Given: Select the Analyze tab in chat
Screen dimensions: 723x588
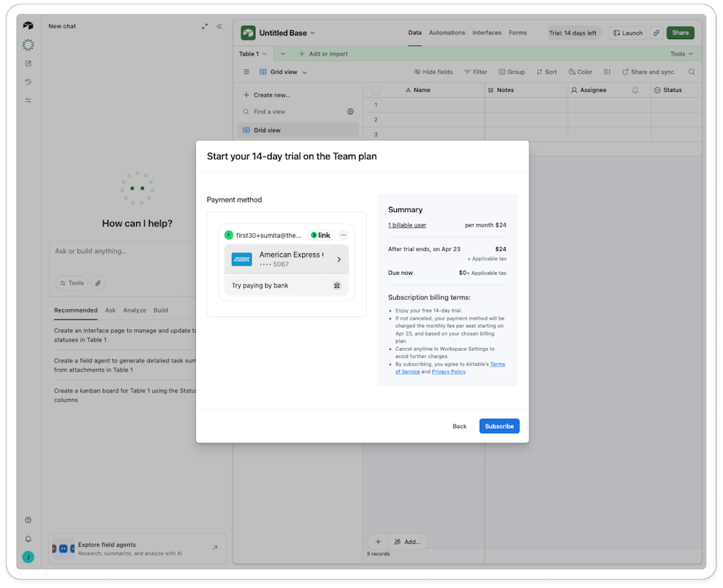Looking at the screenshot, I should coord(134,310).
